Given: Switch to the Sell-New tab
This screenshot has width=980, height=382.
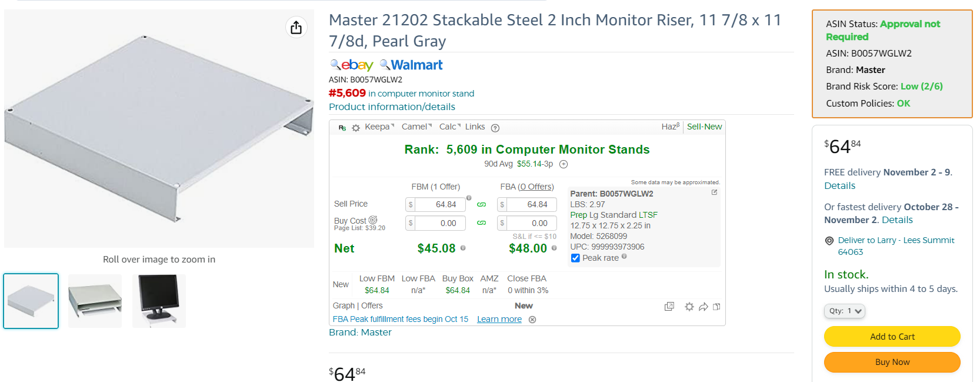Looking at the screenshot, I should tap(704, 127).
